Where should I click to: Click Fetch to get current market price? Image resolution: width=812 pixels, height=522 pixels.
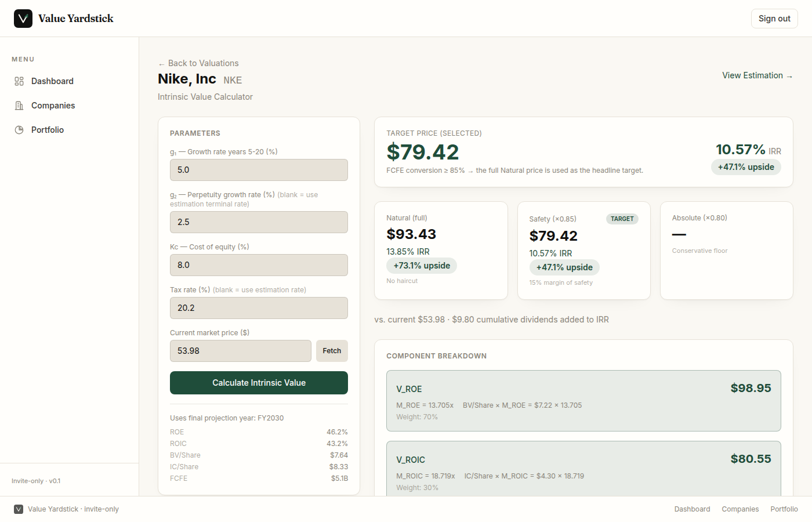(x=332, y=351)
